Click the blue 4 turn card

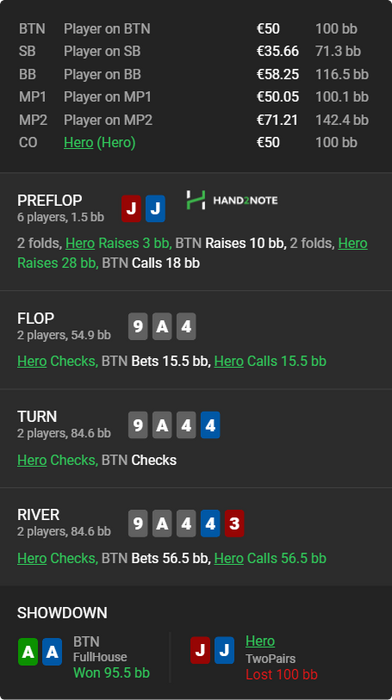[210, 425]
